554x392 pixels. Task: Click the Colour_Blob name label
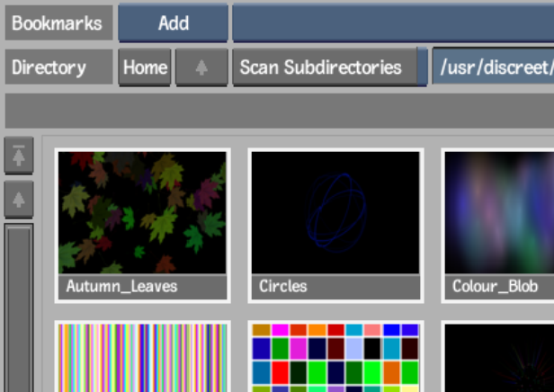[x=495, y=286]
